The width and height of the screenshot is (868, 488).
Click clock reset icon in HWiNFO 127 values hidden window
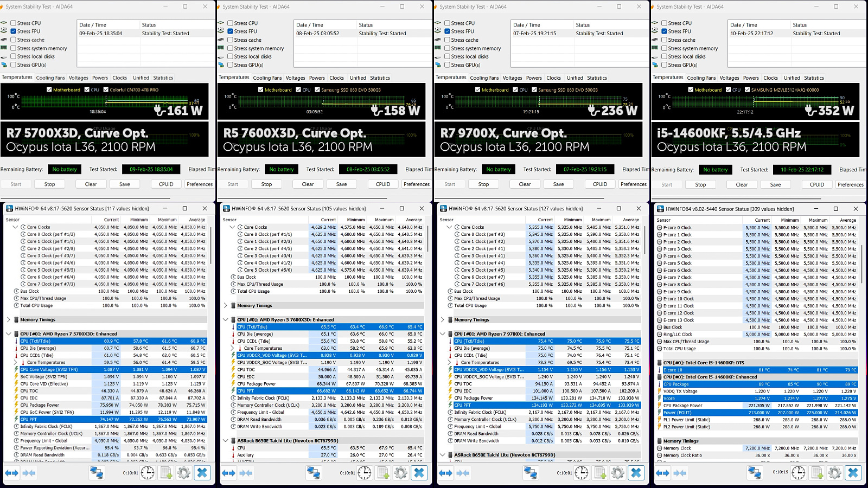(x=582, y=473)
